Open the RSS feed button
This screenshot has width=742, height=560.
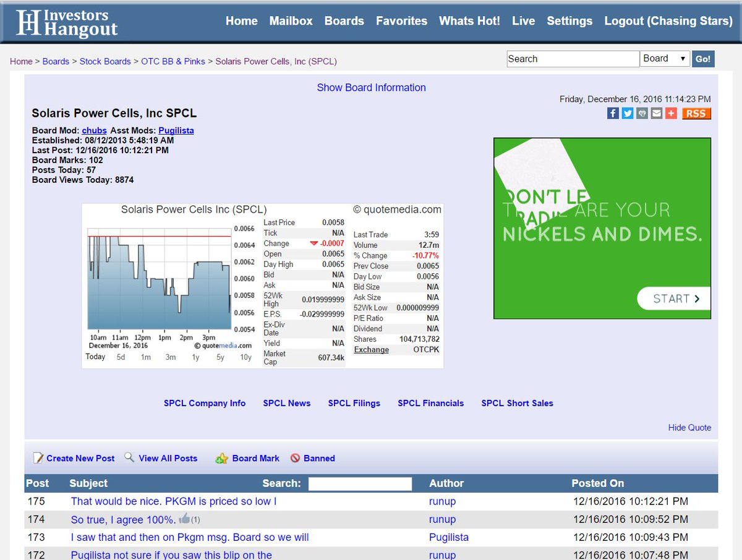coord(696,113)
